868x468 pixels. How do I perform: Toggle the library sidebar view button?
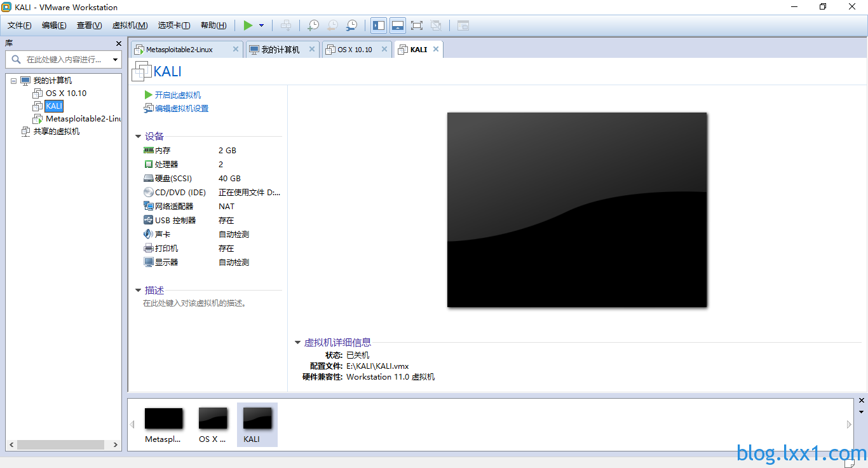379,25
